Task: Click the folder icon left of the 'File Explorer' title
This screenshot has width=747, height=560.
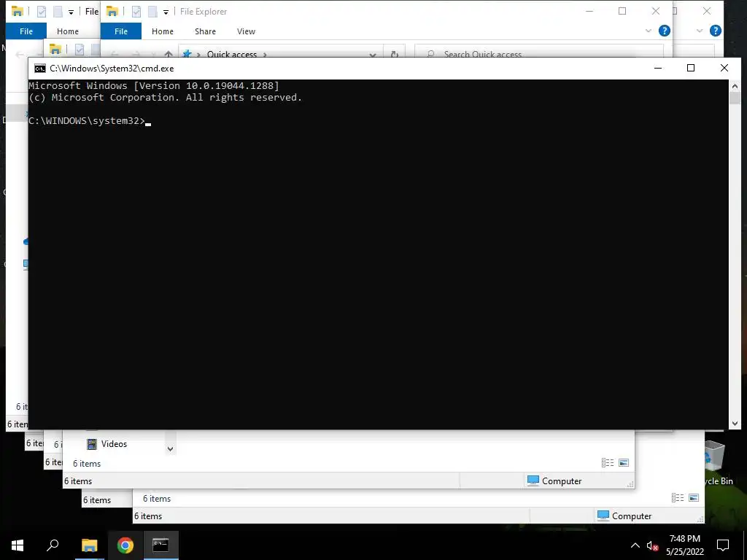Action: point(112,12)
